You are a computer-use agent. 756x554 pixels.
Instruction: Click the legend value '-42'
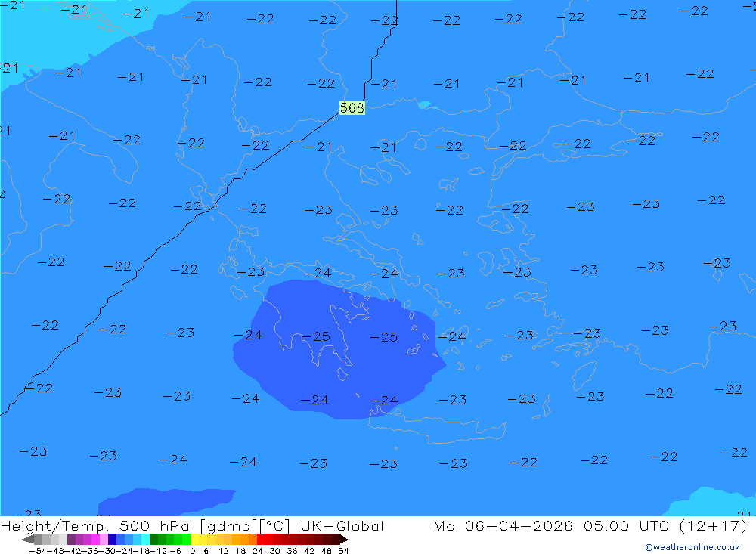point(74,551)
